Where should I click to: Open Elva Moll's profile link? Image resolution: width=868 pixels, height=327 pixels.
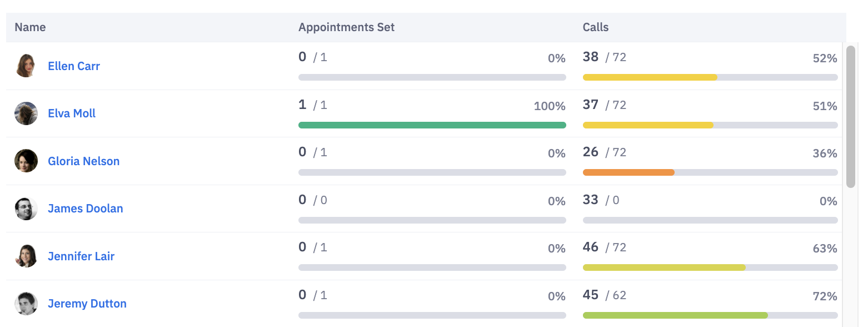[72, 113]
